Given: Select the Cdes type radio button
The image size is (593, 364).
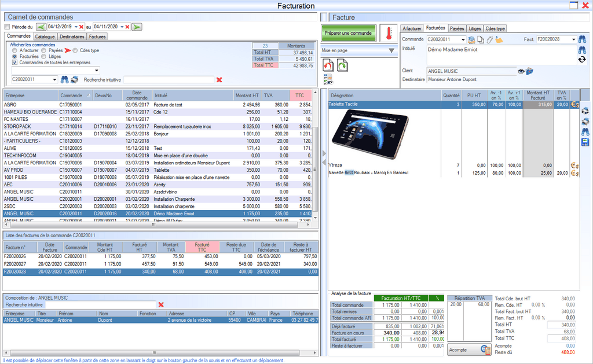Looking at the screenshot, I should (75, 50).
